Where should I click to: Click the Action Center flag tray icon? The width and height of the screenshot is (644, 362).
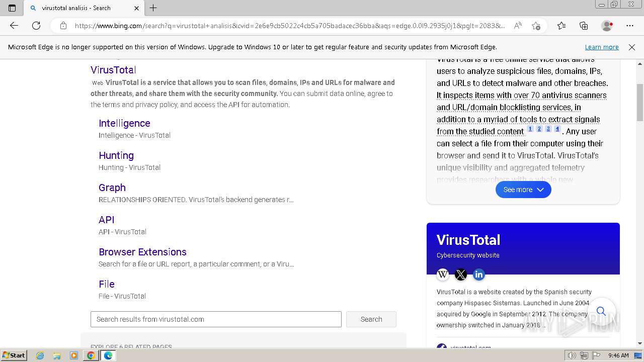tap(595, 355)
